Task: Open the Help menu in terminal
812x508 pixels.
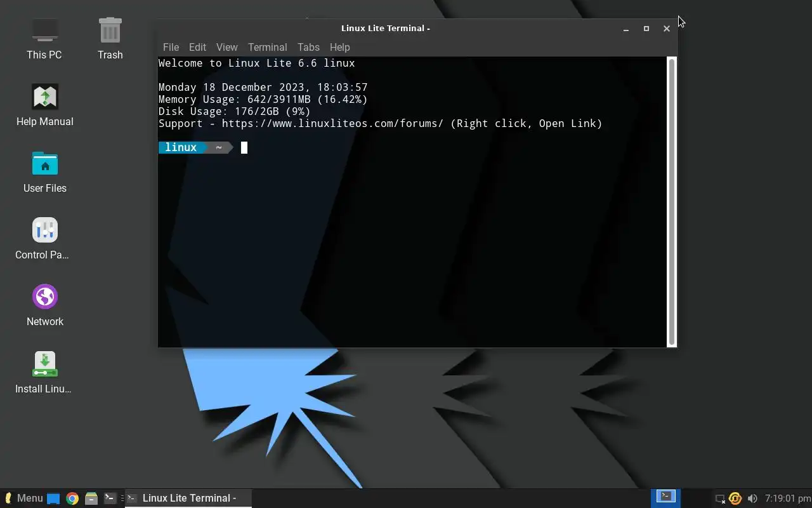Action: 339,47
